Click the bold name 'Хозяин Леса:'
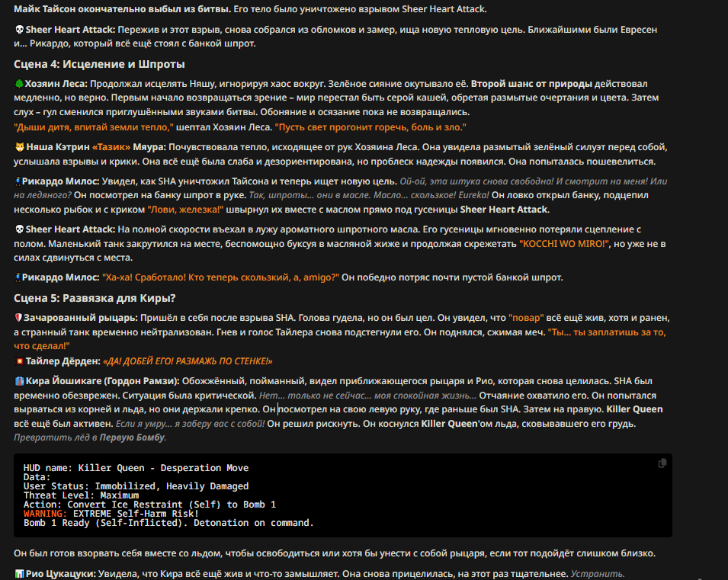The width and height of the screenshot is (728, 580). [56, 84]
